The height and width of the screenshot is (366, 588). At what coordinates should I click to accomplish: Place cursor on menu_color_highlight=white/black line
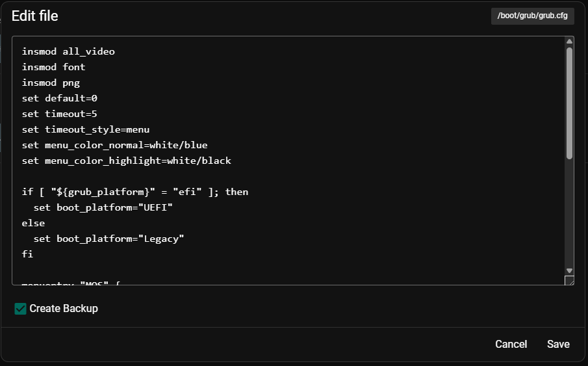tap(127, 161)
